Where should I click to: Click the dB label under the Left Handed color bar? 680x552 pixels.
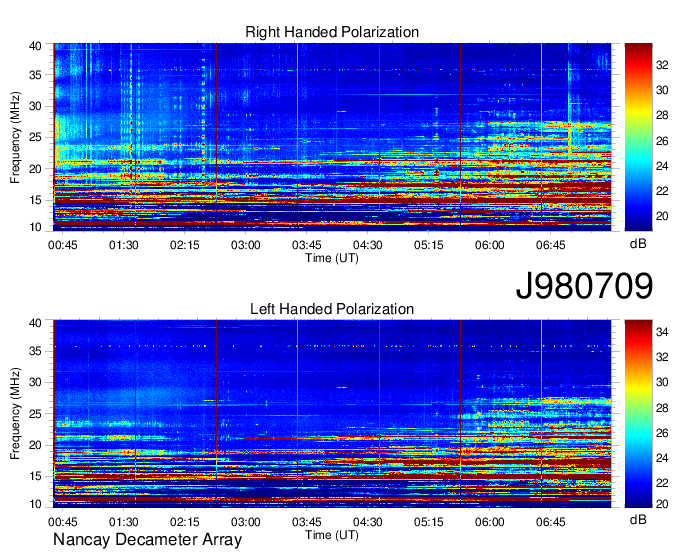point(638,519)
